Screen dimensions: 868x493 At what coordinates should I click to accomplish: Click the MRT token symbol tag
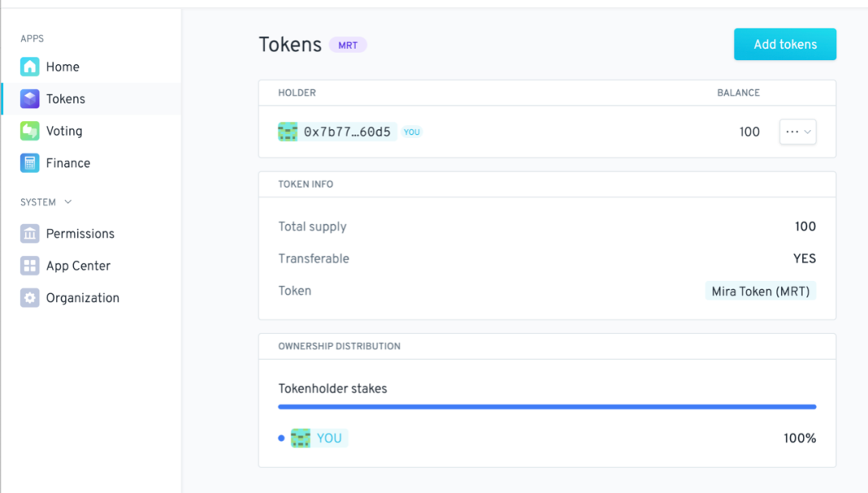coord(348,46)
